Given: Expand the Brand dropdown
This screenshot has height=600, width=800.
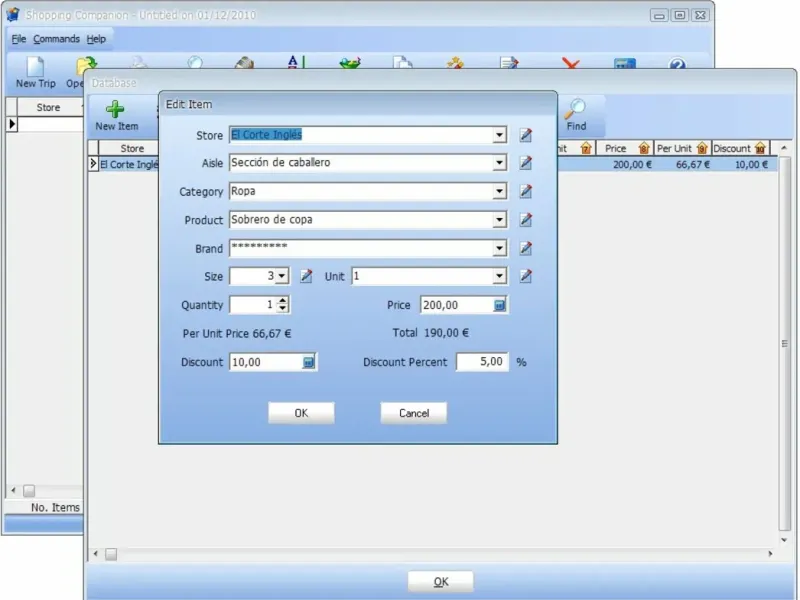Looking at the screenshot, I should (499, 248).
